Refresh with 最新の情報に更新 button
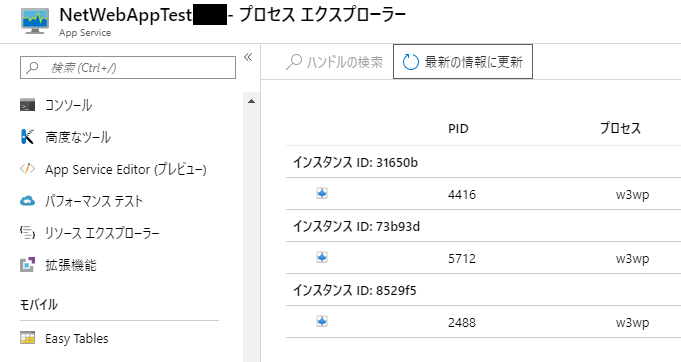This screenshot has width=681, height=362. click(463, 62)
